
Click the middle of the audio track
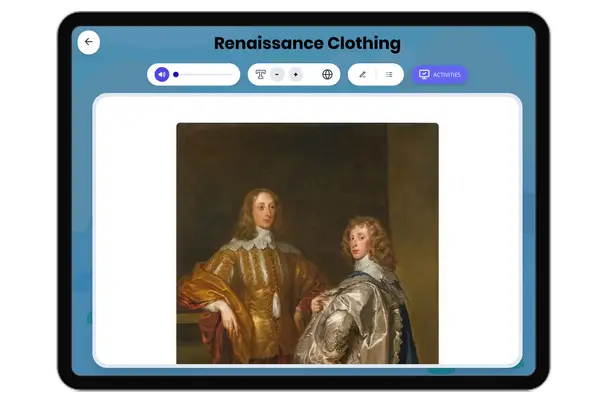pos(204,74)
